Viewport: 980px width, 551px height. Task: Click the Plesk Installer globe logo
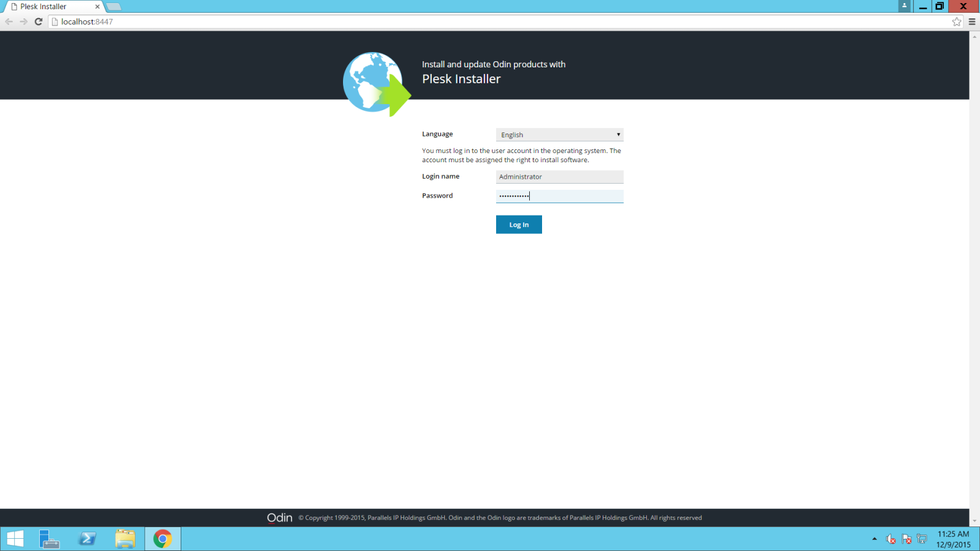pyautogui.click(x=376, y=84)
